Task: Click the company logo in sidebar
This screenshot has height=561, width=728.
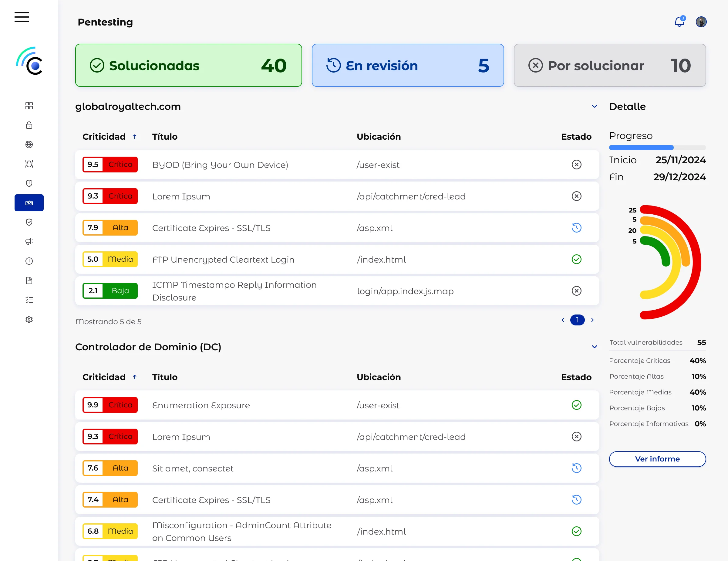Action: [x=29, y=61]
